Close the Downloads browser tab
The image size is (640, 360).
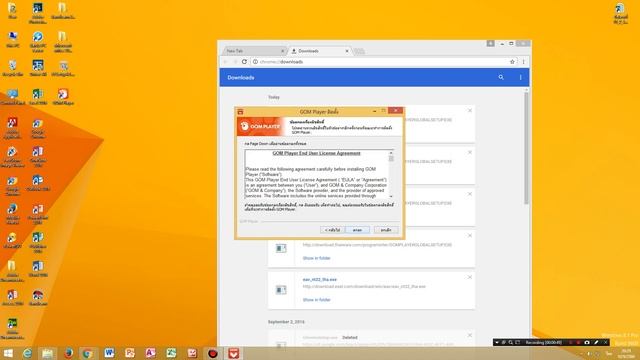(x=347, y=51)
